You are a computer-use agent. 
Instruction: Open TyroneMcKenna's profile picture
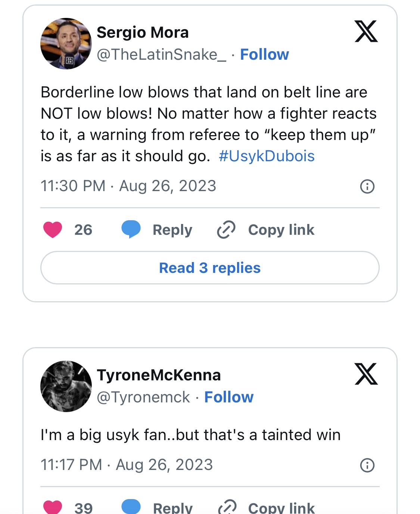coord(66,386)
